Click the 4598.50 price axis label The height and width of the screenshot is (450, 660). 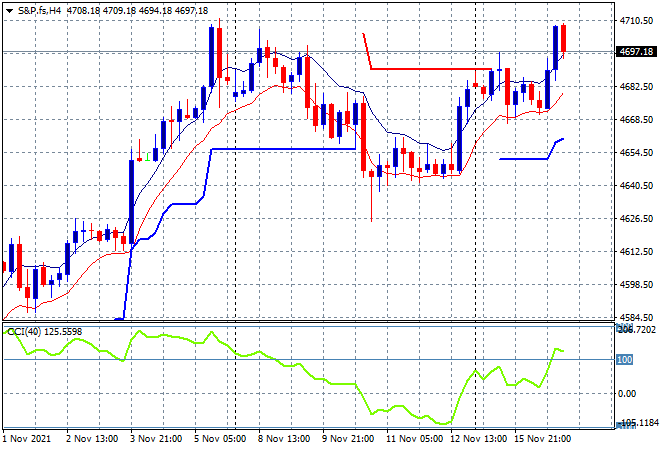point(636,285)
